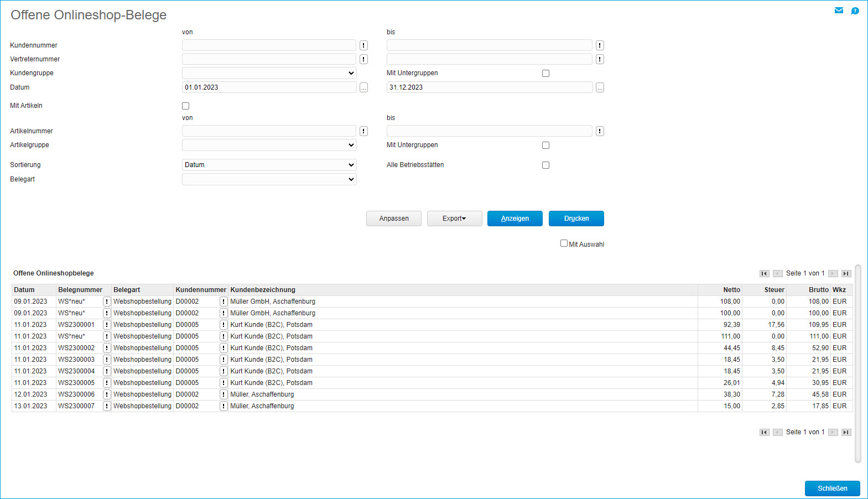This screenshot has width=868, height=499.
Task: Click lookup icon beside Vertreternummer bis field
Action: click(600, 59)
